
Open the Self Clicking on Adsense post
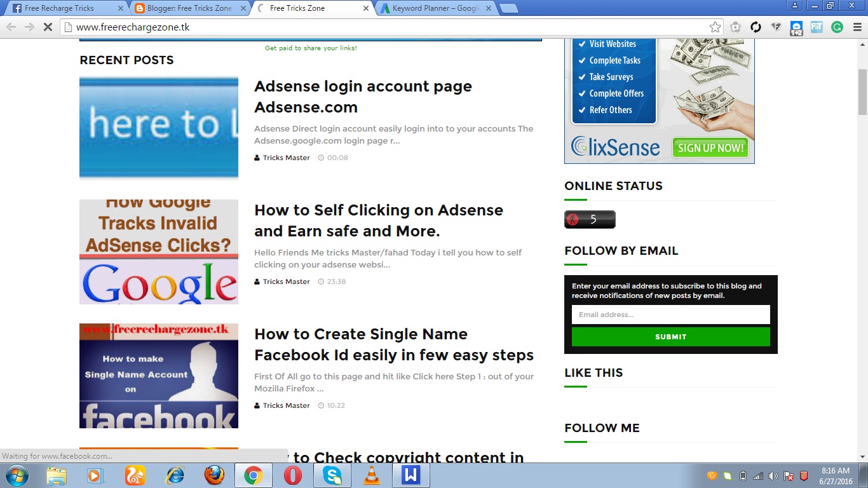379,220
